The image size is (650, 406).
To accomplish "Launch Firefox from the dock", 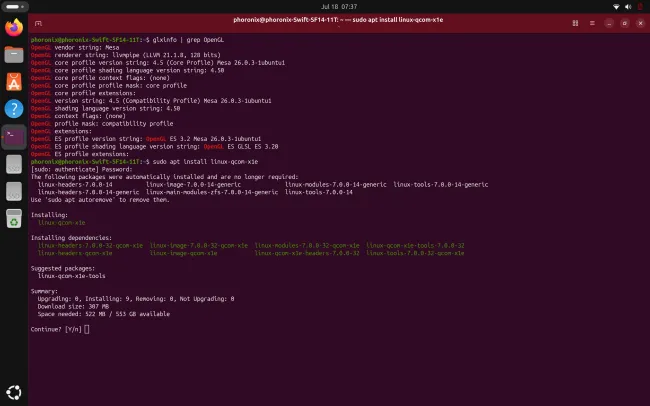I will pyautogui.click(x=14, y=28).
